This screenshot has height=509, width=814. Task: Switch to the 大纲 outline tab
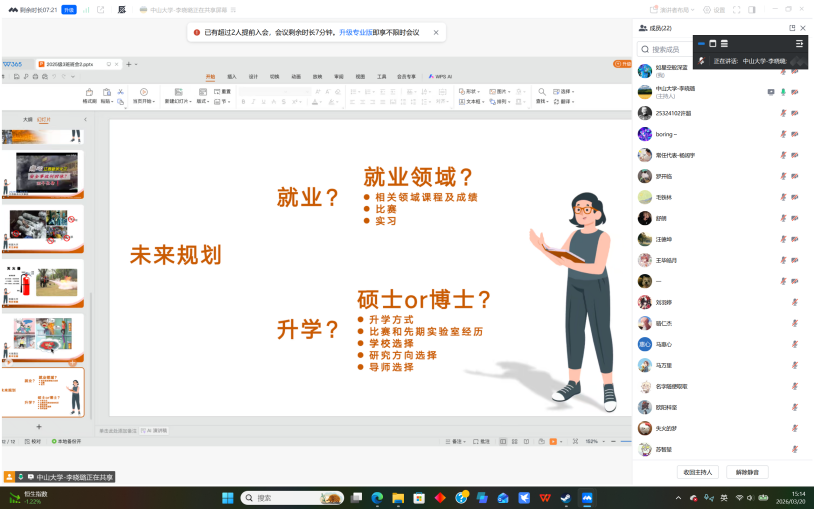point(28,119)
